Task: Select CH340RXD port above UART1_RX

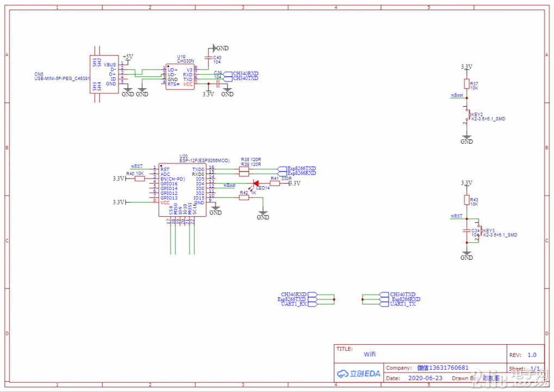Action: click(299, 295)
